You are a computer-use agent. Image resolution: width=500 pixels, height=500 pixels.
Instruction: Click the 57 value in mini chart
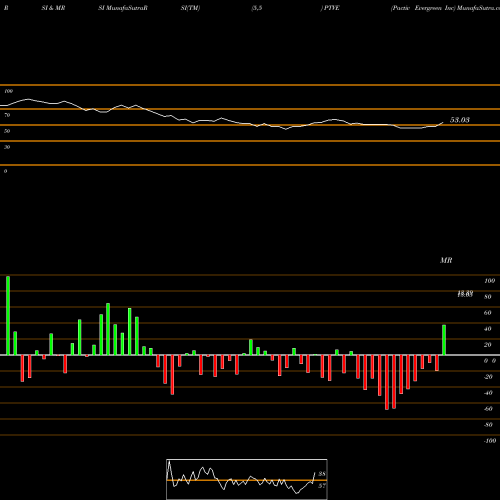coord(322,486)
